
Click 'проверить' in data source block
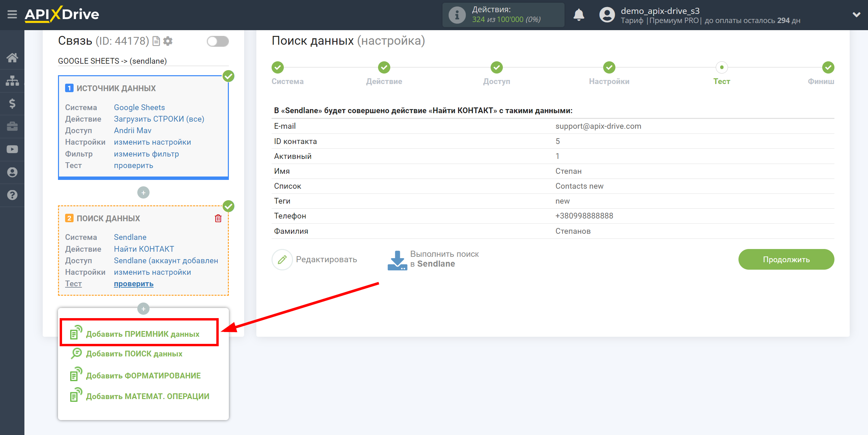click(134, 165)
